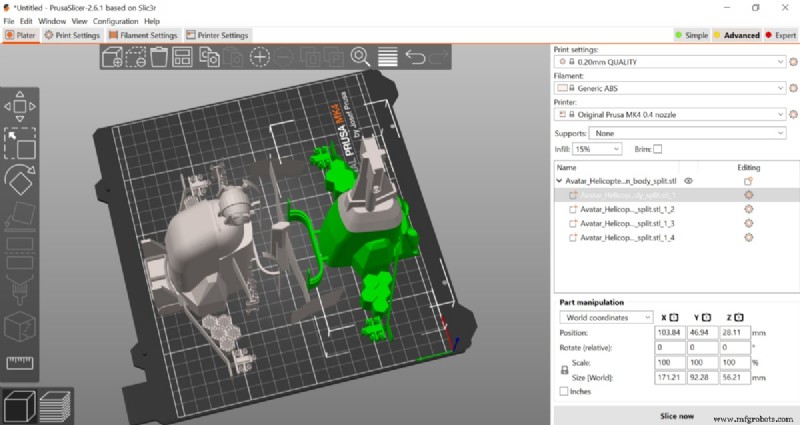Open the Print settings gear icon
The width and height of the screenshot is (800, 425).
[x=793, y=62]
